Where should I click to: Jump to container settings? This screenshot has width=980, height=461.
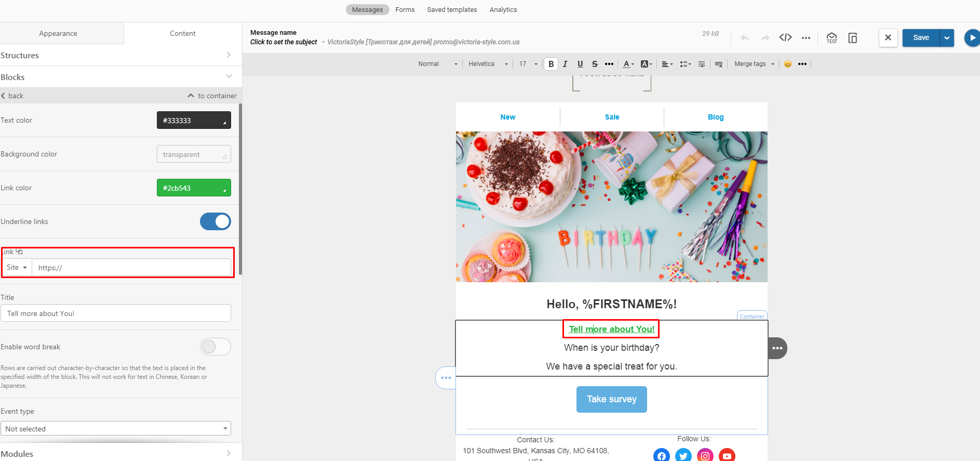pos(212,96)
